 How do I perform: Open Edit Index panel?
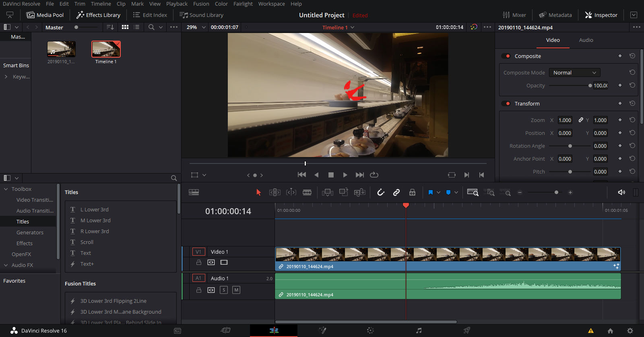150,15
